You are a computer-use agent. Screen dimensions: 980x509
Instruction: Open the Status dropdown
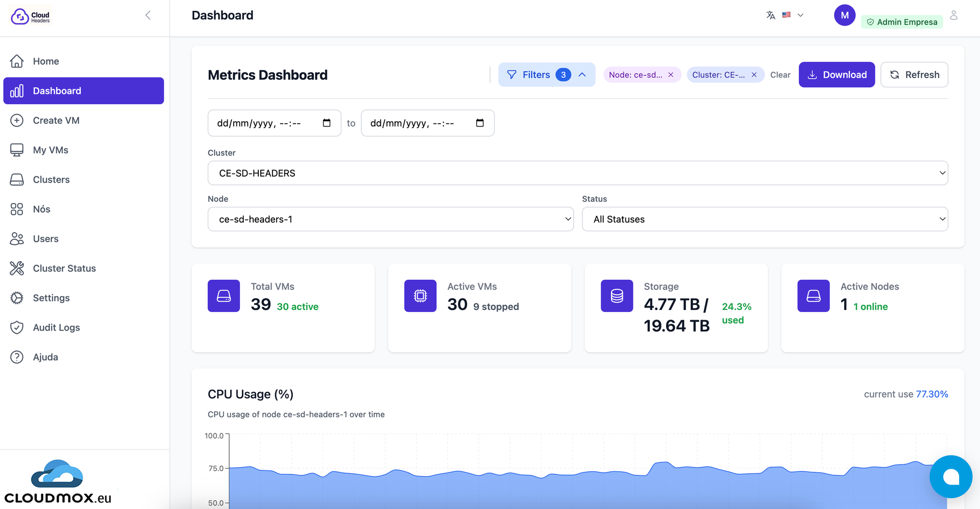[765, 219]
